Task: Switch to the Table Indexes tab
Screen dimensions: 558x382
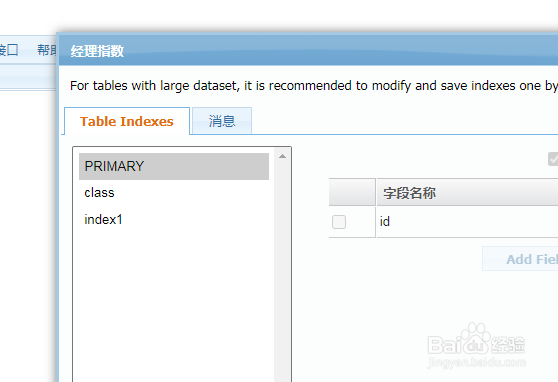Action: pyautogui.click(x=127, y=121)
